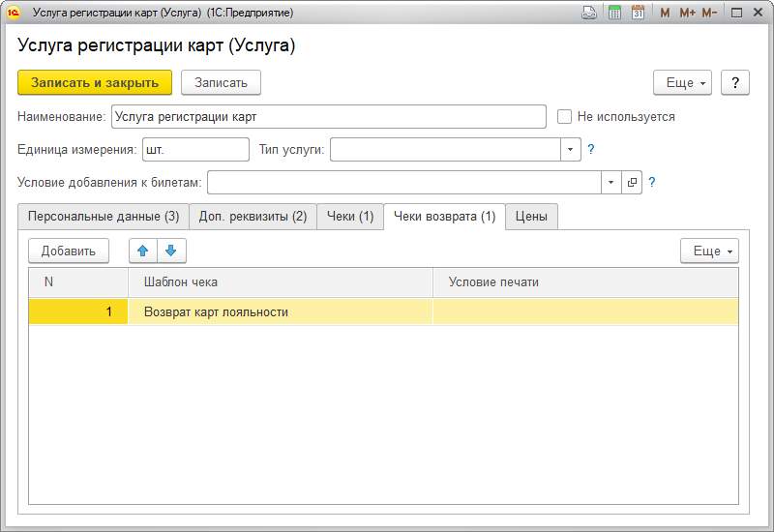The height and width of the screenshot is (532, 774).
Task: Open the top Еще menu dropdown
Action: pos(688,82)
